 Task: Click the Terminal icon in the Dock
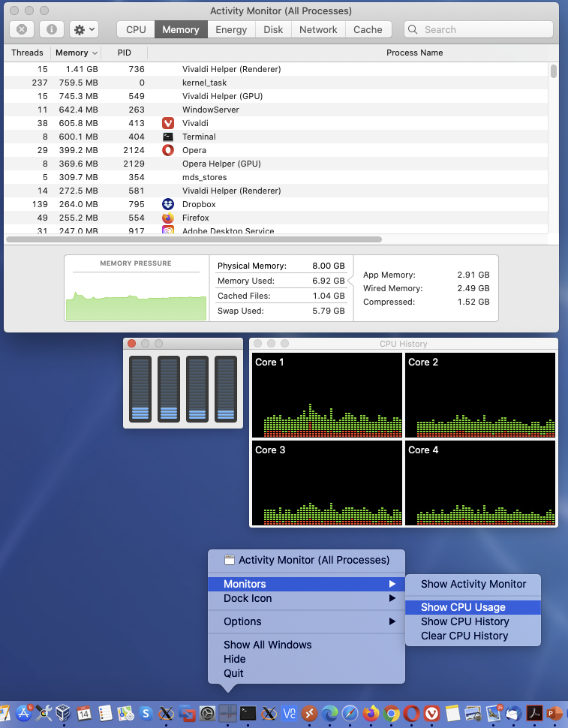point(248,713)
